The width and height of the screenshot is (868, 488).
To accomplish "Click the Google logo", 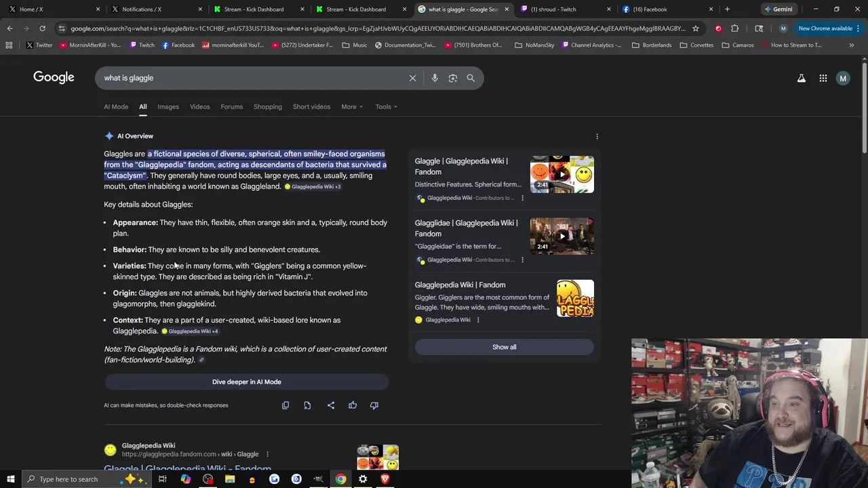I will click(x=54, y=77).
